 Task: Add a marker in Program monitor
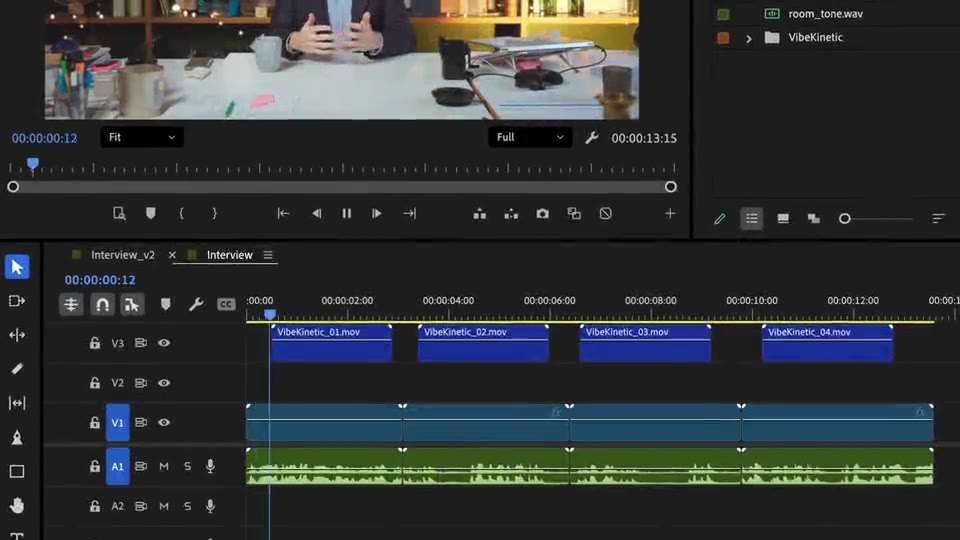point(151,213)
